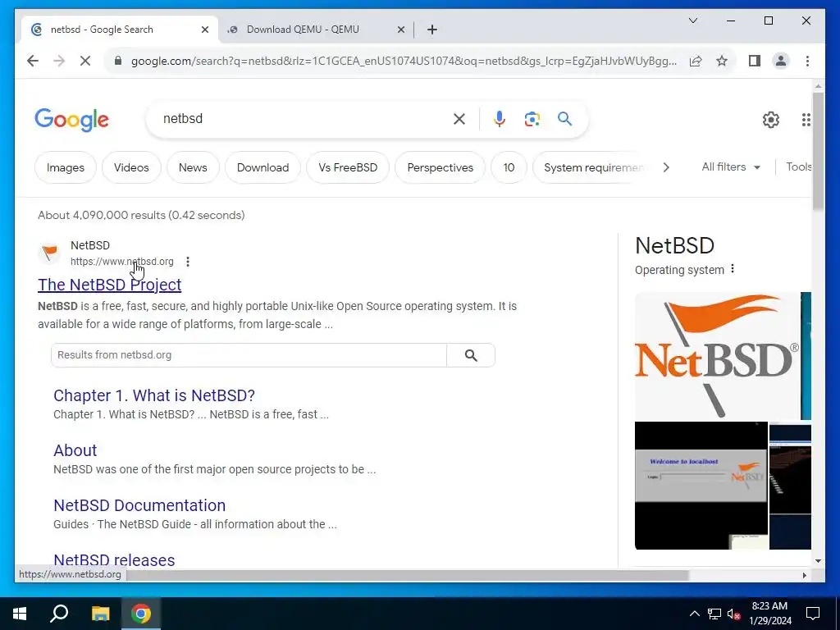Screen dimensions: 840x630
Task: Go back using the browser back arrow
Action: [x=33, y=61]
